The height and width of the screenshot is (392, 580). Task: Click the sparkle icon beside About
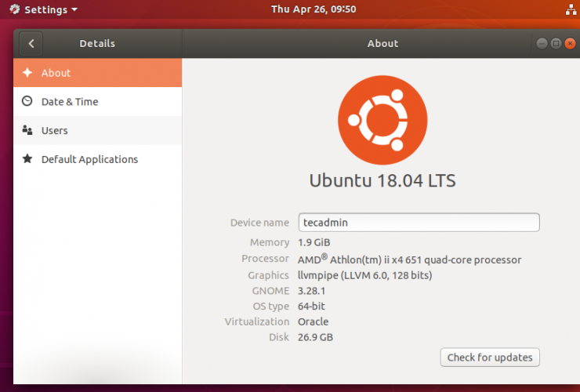click(x=27, y=73)
